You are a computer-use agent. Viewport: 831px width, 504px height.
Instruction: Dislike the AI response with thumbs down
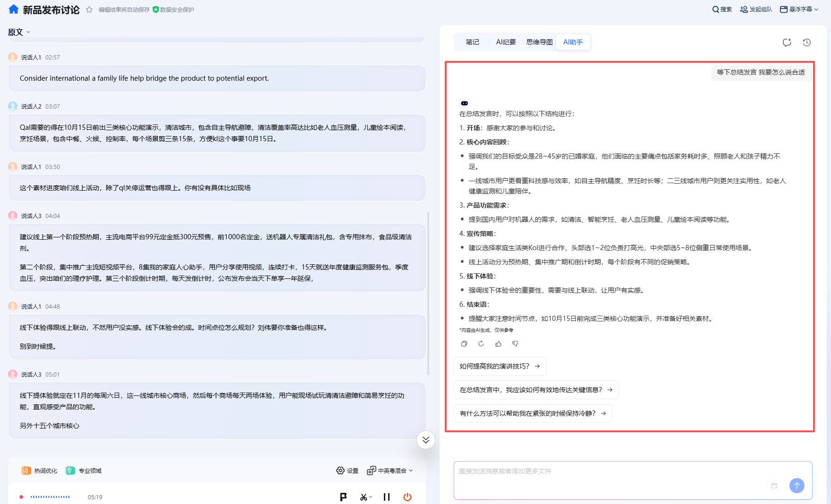click(515, 344)
